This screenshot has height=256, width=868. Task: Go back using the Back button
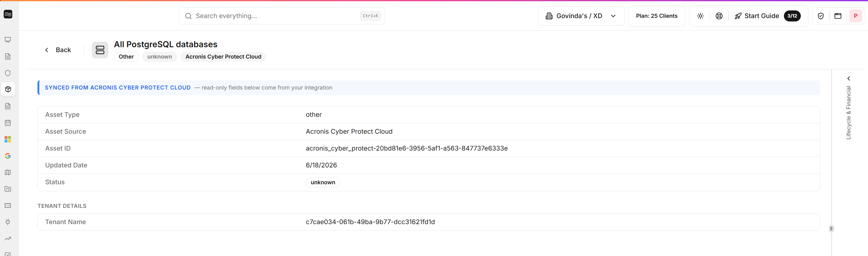point(58,50)
